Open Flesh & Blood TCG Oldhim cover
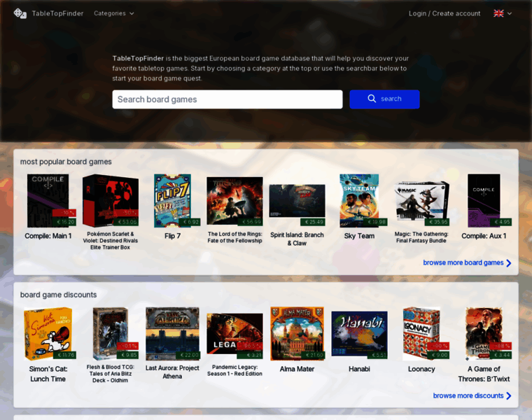Screen dimensions: 532x420 111,333
